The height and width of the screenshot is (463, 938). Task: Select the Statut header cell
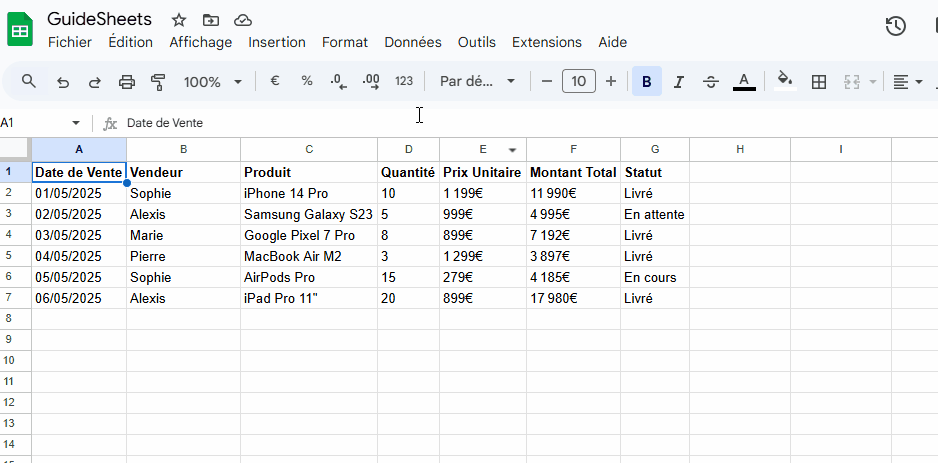point(654,172)
